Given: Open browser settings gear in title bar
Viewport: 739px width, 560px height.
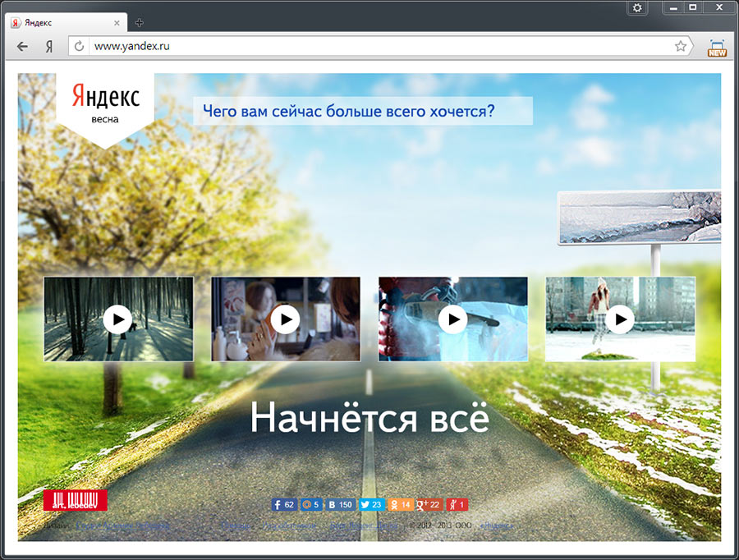Looking at the screenshot, I should (638, 7).
